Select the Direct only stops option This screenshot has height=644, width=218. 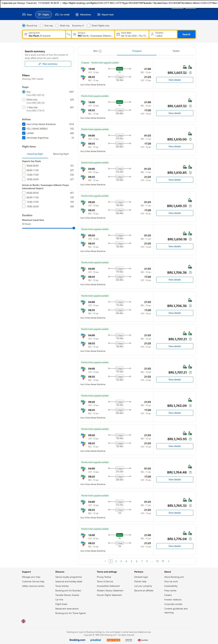(x=24, y=100)
